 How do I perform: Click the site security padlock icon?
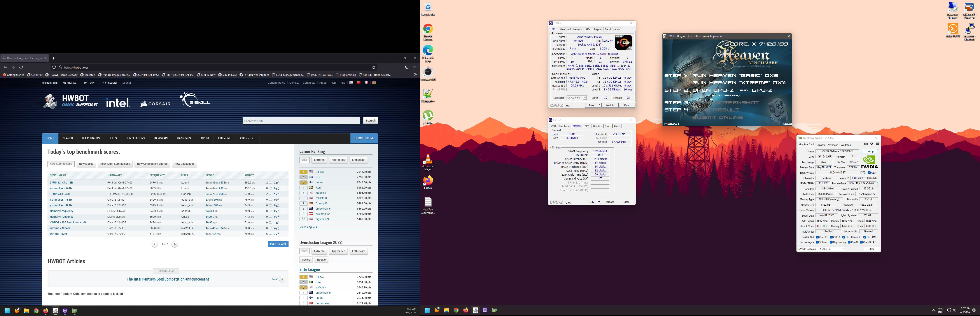pyautogui.click(x=60, y=67)
